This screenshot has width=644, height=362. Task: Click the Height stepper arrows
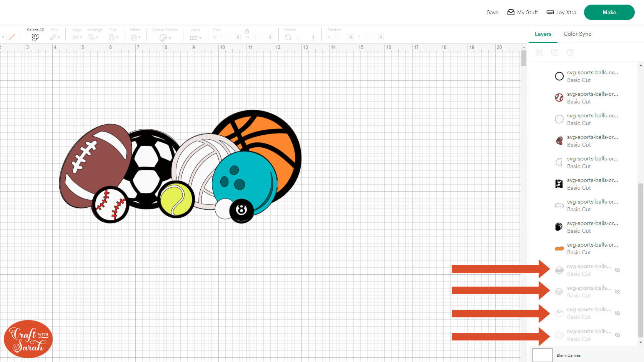pyautogui.click(x=270, y=37)
